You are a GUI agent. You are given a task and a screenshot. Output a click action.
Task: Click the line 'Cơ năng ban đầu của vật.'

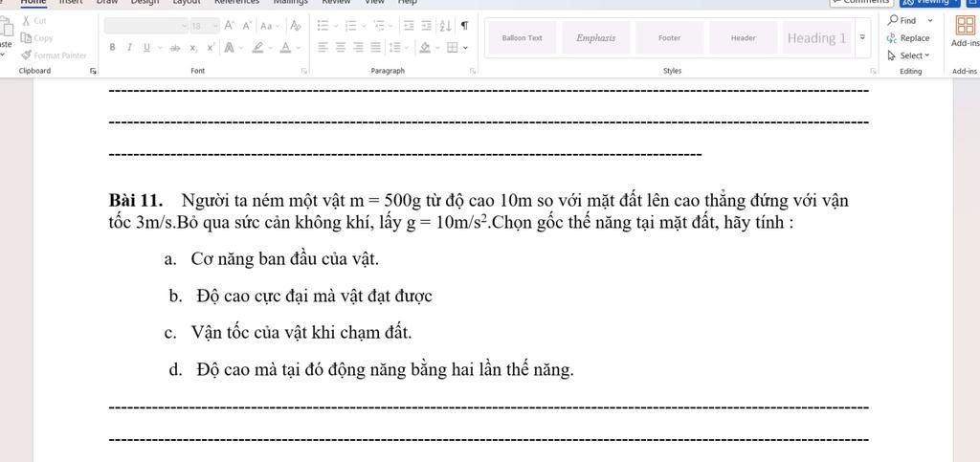285,259
